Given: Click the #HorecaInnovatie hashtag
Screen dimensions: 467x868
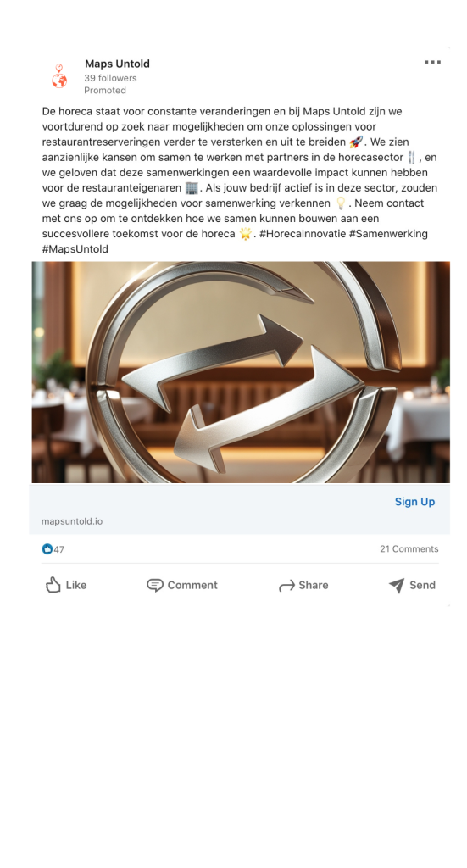Looking at the screenshot, I should pos(302,234).
